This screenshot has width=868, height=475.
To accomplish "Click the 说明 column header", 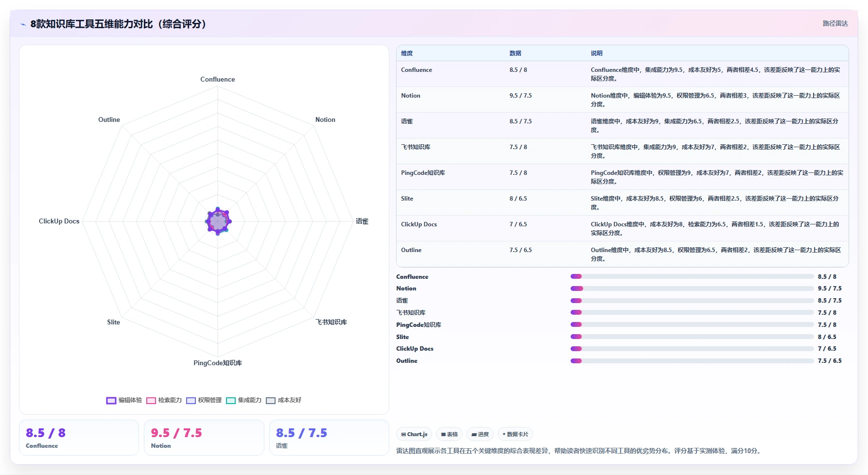I will [x=596, y=53].
